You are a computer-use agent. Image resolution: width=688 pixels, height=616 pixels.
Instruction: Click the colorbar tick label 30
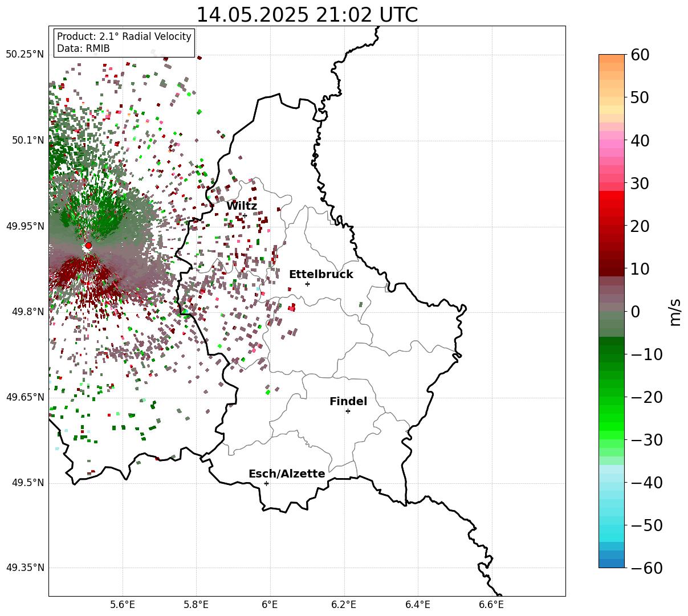[x=640, y=183]
